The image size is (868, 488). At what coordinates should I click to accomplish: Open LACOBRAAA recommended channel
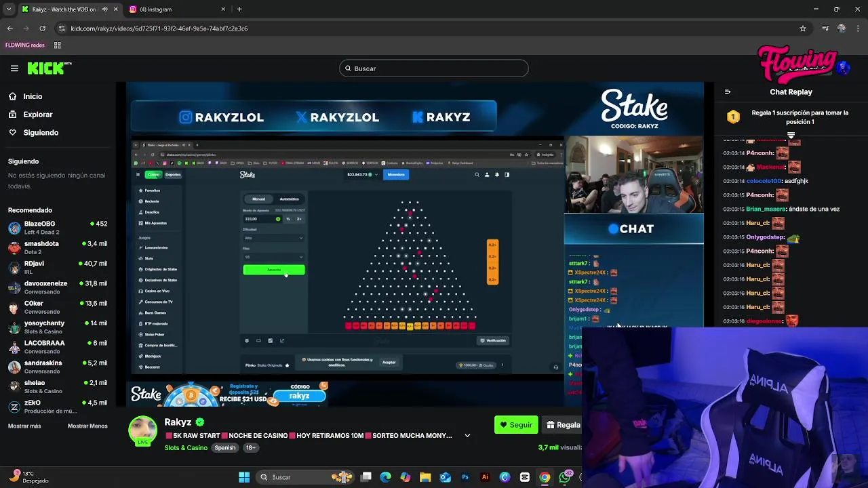[58, 346]
